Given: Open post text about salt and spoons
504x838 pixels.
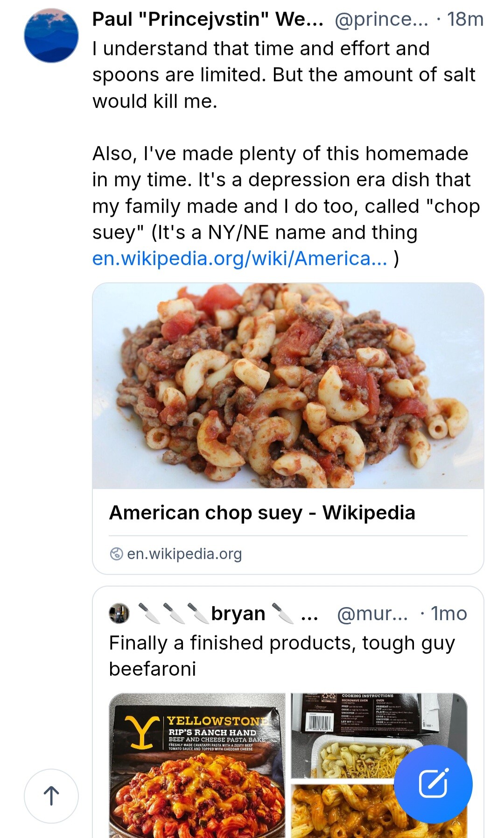Looking at the screenshot, I should pos(284,75).
